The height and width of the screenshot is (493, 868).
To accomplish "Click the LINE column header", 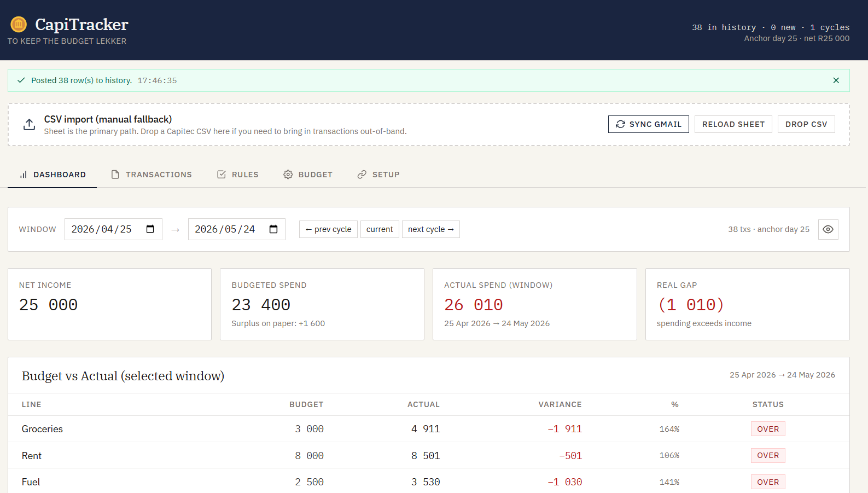I will [x=31, y=404].
